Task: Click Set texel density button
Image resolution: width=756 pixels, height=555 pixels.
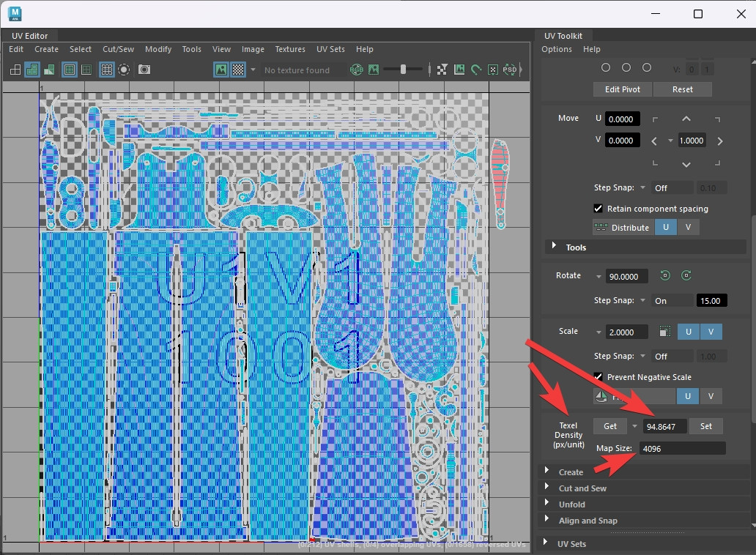Action: [706, 426]
